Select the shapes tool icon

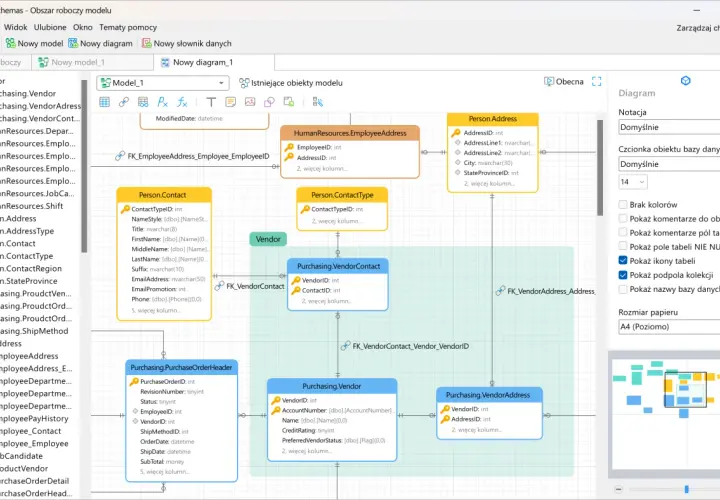269,102
